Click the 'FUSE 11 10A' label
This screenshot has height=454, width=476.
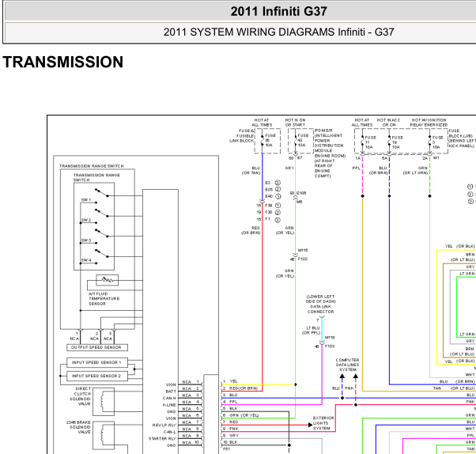(x=370, y=142)
